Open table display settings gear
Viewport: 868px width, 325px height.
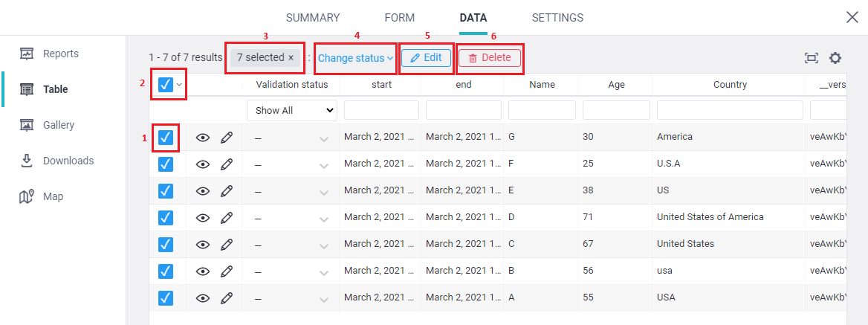point(835,58)
